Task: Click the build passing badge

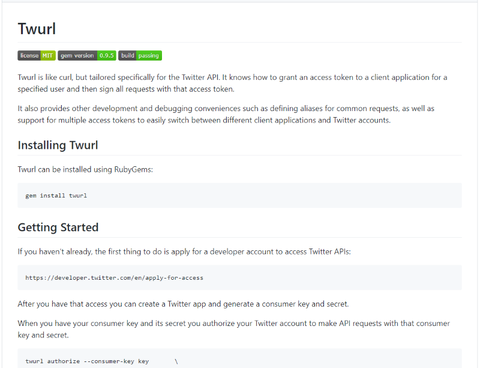Action: point(140,55)
